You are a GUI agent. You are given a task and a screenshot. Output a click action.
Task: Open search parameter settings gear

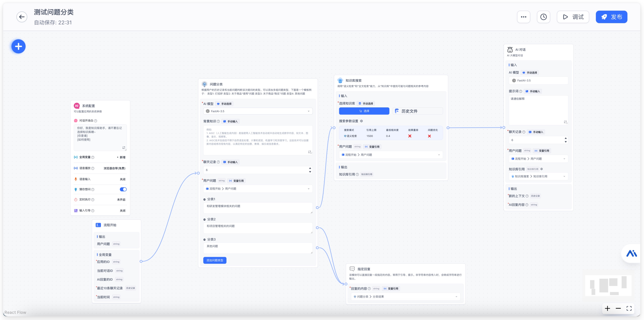pos(361,121)
